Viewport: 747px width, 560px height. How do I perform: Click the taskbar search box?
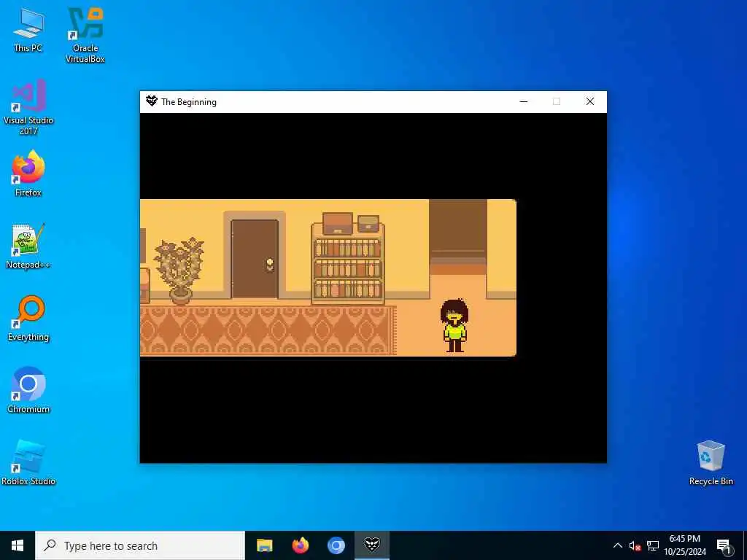click(140, 545)
